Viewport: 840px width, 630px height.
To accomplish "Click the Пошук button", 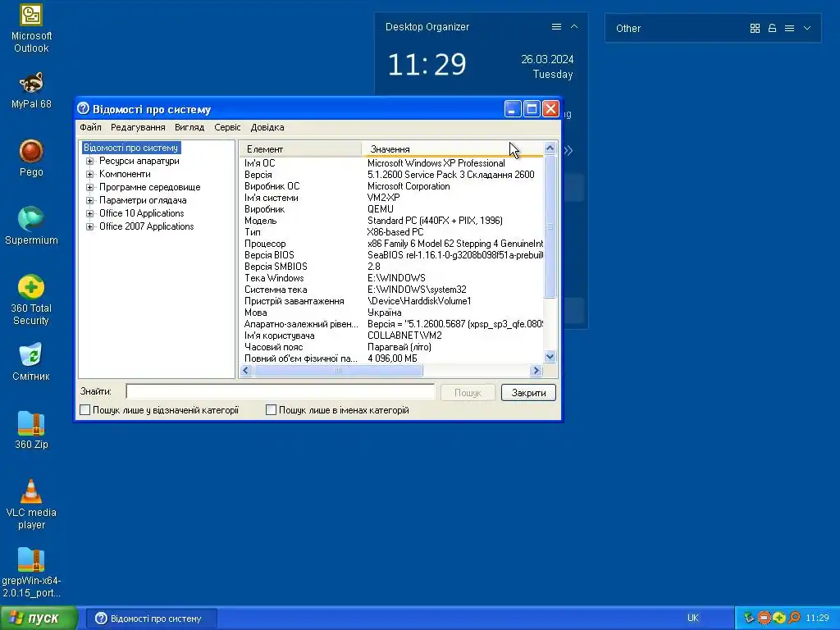I will (468, 393).
